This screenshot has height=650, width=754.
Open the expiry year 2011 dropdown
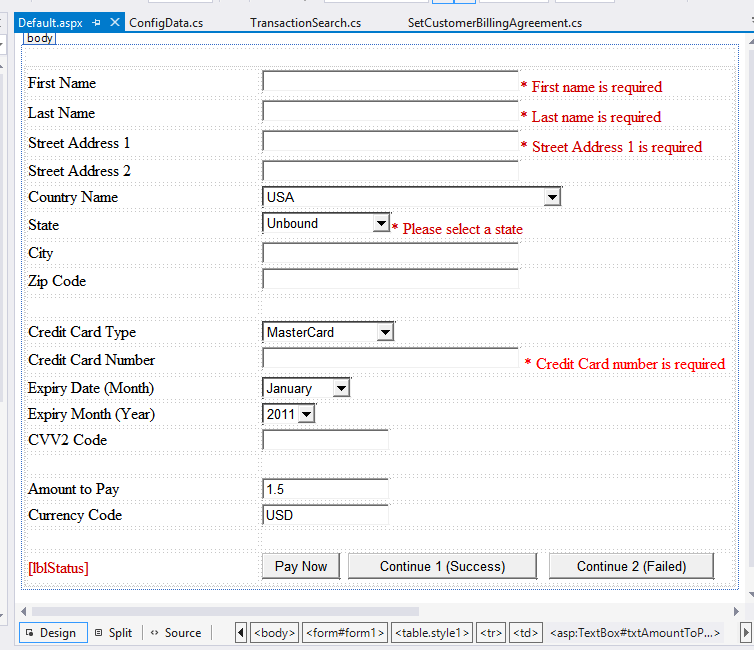coord(306,414)
